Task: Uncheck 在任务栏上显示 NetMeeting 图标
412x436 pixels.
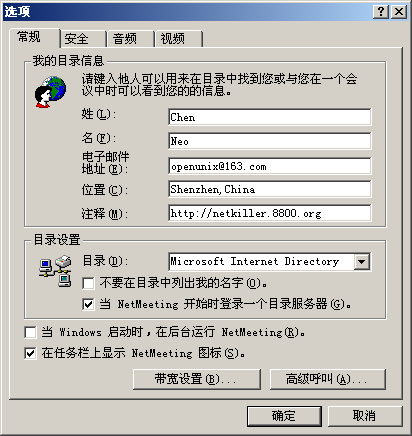Action: [x=30, y=353]
